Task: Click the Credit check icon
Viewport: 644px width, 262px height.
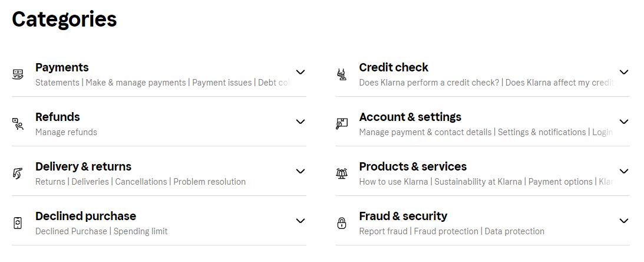Action: [x=342, y=74]
